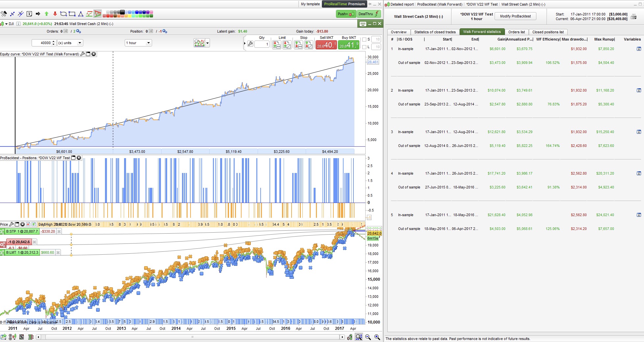This screenshot has width=644, height=342.
Task: Pick the green up arrow drawing tool
Action: click(x=46, y=14)
